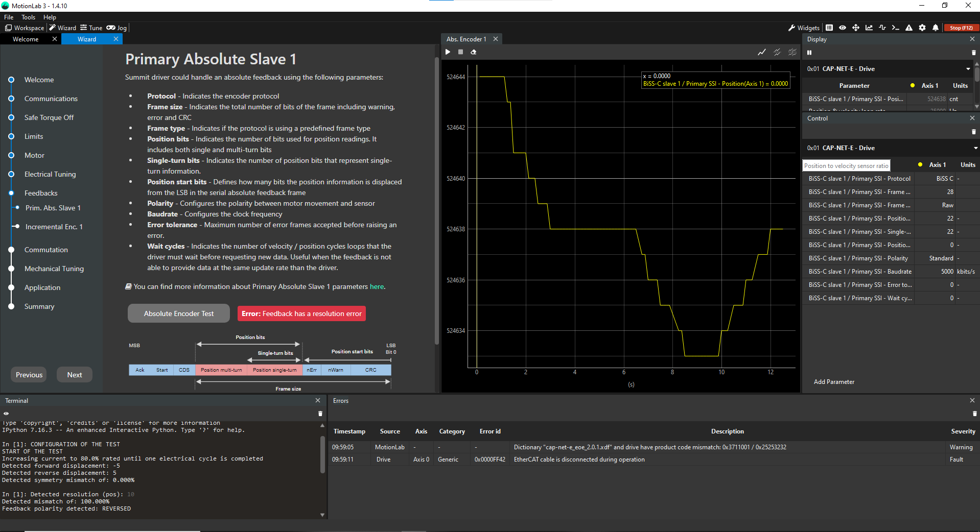Click the Position to velocity sensor ratio field

coord(846,165)
